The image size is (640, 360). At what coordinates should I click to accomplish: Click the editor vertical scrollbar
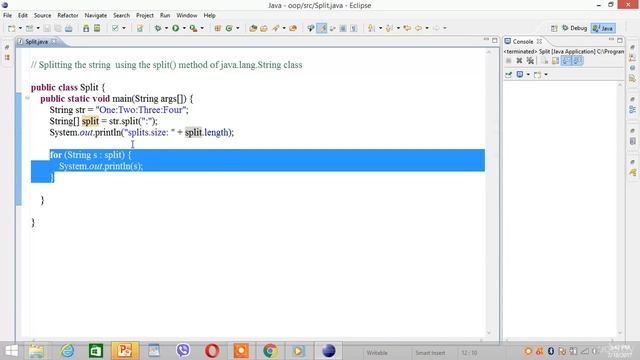point(489,192)
